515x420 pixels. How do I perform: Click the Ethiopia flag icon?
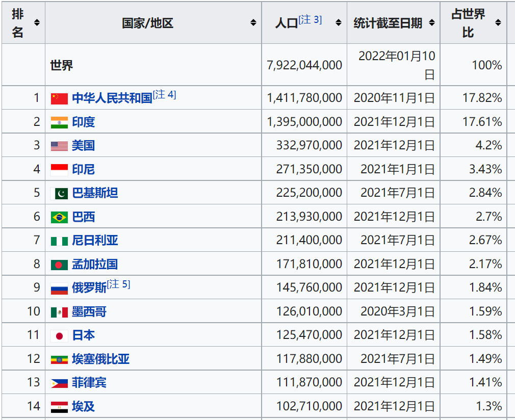(60, 360)
